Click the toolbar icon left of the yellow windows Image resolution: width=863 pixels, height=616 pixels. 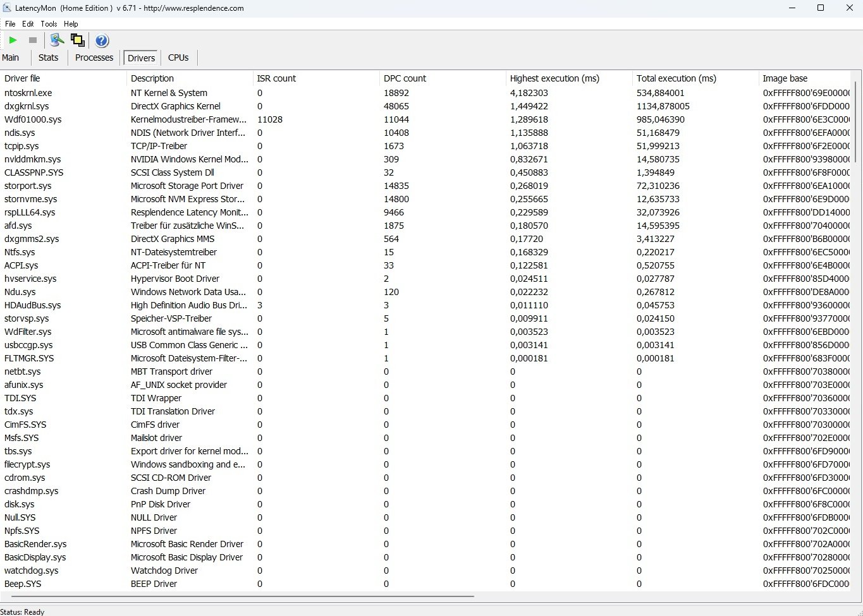pyautogui.click(x=58, y=40)
